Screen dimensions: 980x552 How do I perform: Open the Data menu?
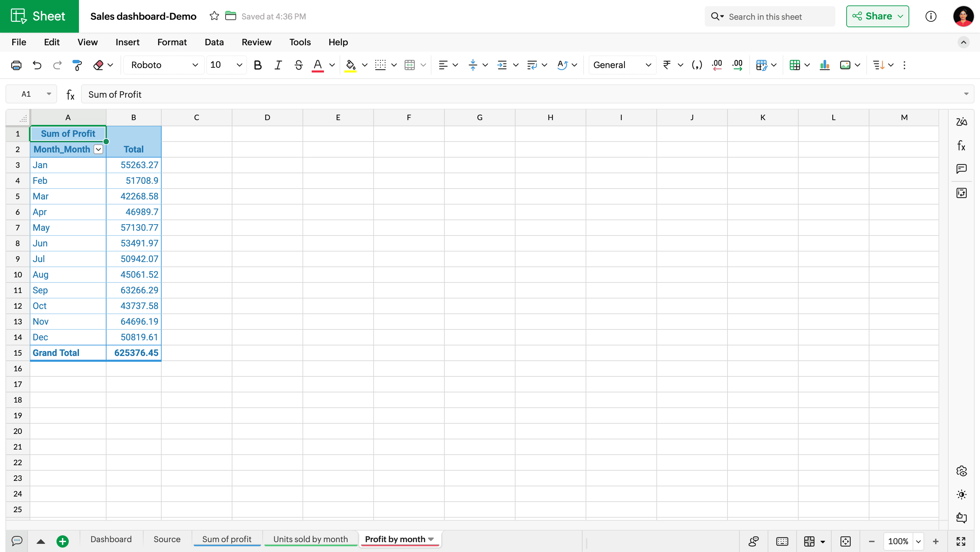pos(214,42)
